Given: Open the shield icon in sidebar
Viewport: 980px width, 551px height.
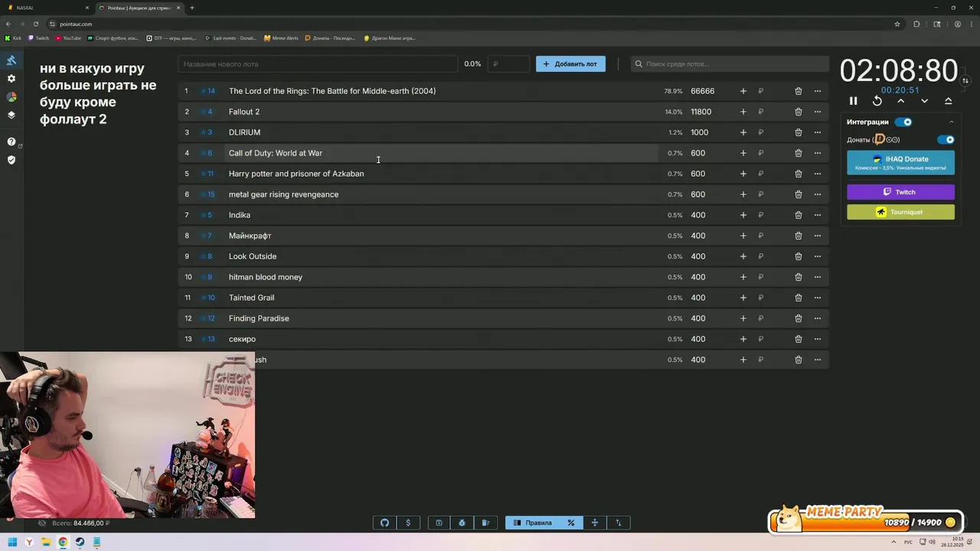Looking at the screenshot, I should 11,160.
